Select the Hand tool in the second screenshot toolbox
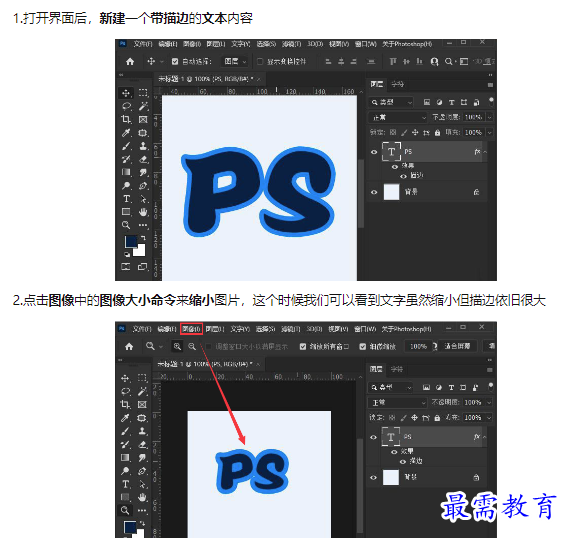 pyautogui.click(x=142, y=497)
